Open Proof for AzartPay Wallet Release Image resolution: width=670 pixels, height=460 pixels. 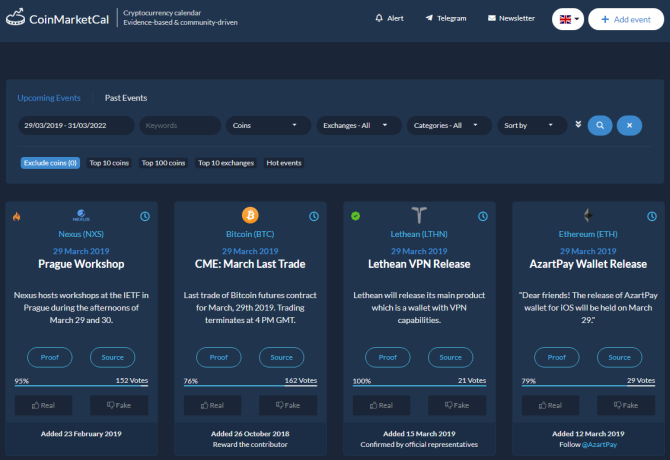(557, 357)
